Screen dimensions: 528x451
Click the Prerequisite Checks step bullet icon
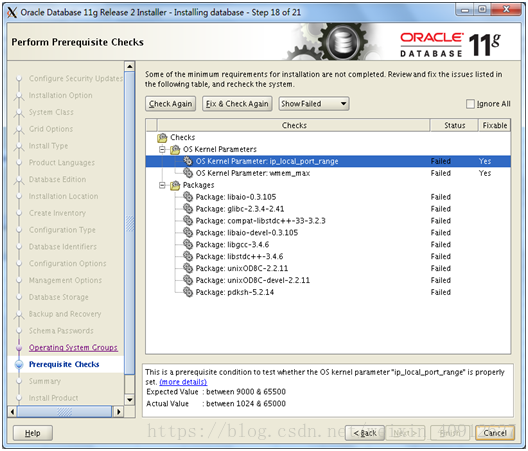(x=19, y=364)
